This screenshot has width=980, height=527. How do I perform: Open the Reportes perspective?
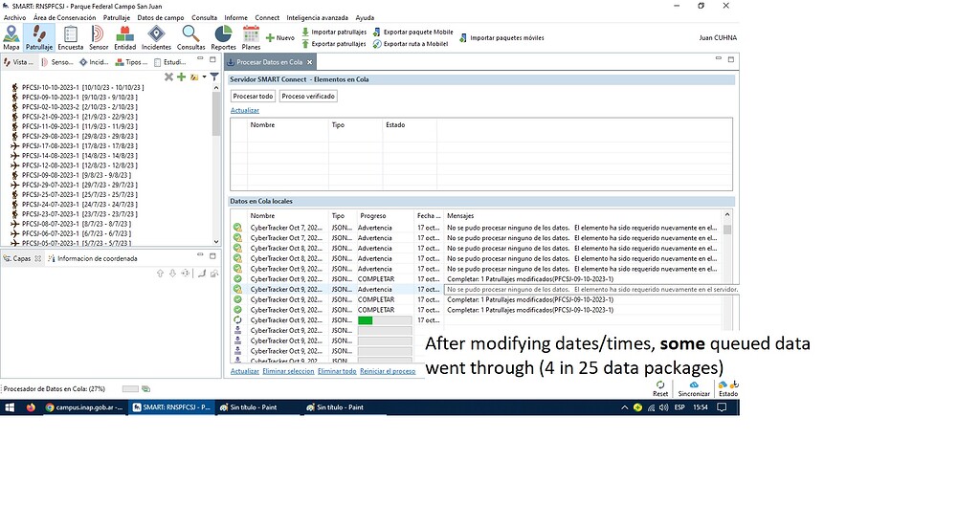(x=223, y=37)
